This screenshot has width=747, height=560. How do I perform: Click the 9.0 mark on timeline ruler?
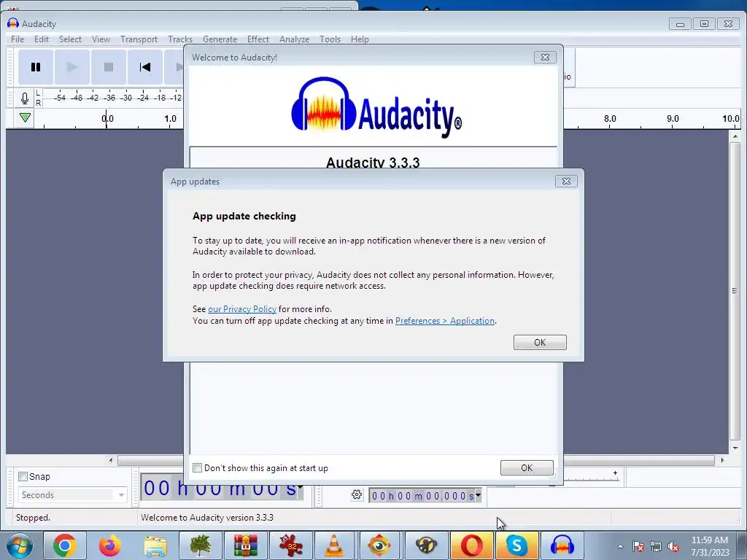point(673,119)
